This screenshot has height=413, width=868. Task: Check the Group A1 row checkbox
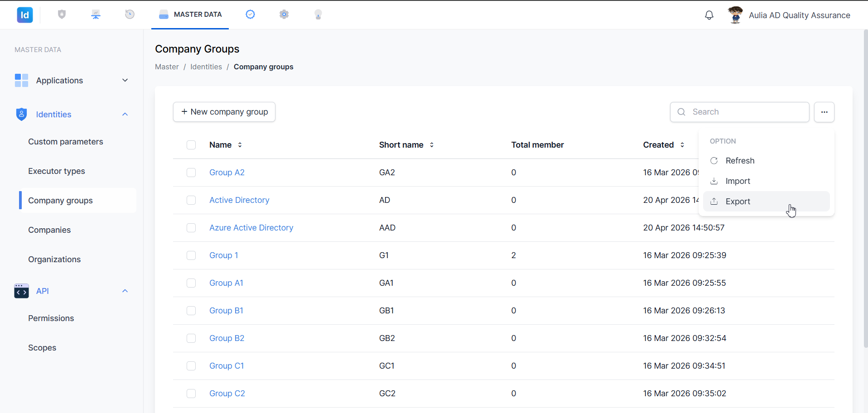pos(191,283)
